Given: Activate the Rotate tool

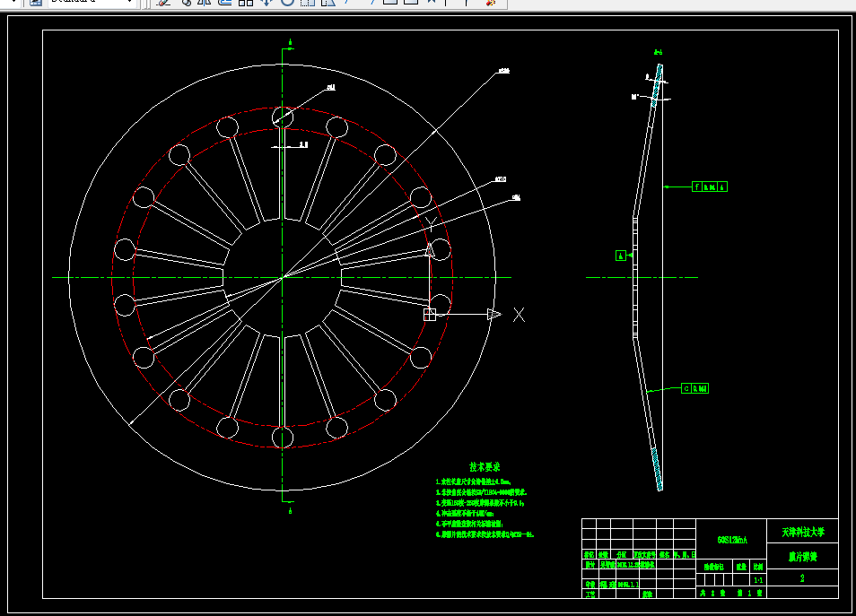Looking at the screenshot, I should [x=287, y=3].
